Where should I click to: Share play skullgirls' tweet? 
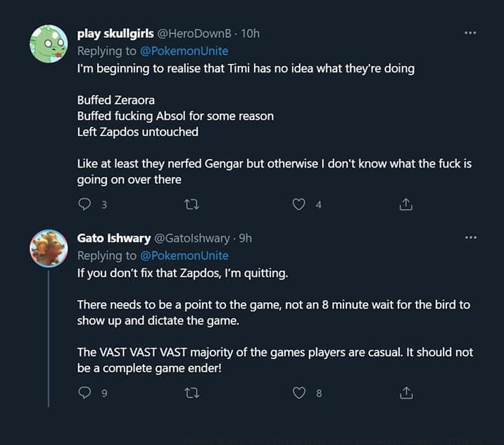[405, 204]
